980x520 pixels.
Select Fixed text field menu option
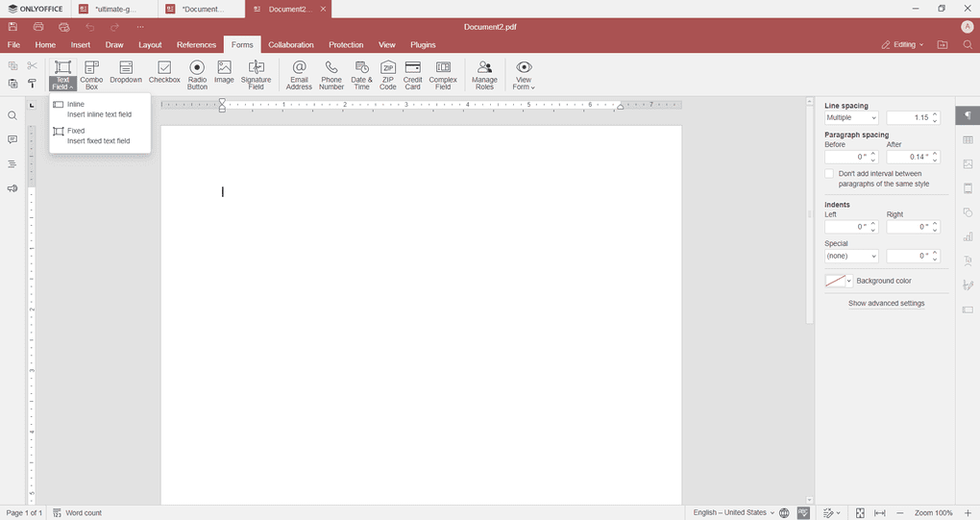click(100, 136)
